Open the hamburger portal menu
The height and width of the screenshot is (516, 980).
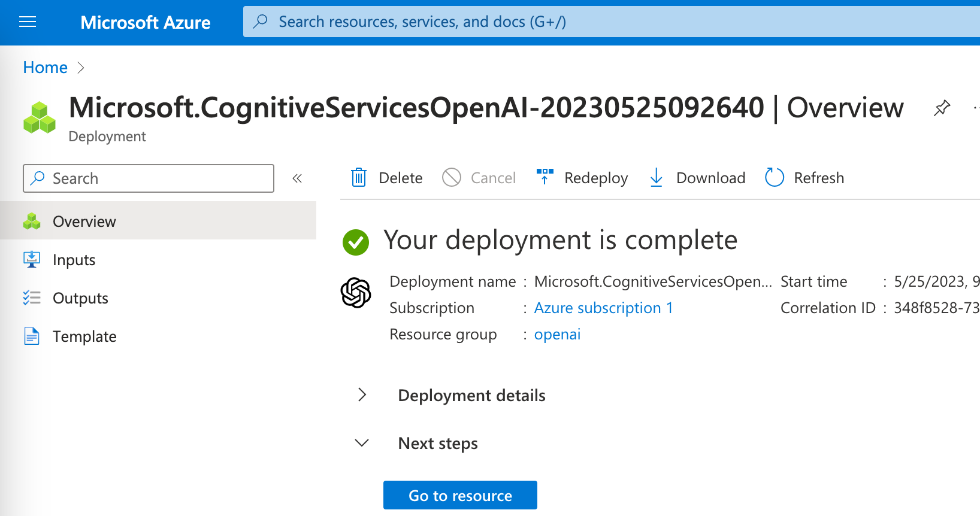tap(28, 22)
